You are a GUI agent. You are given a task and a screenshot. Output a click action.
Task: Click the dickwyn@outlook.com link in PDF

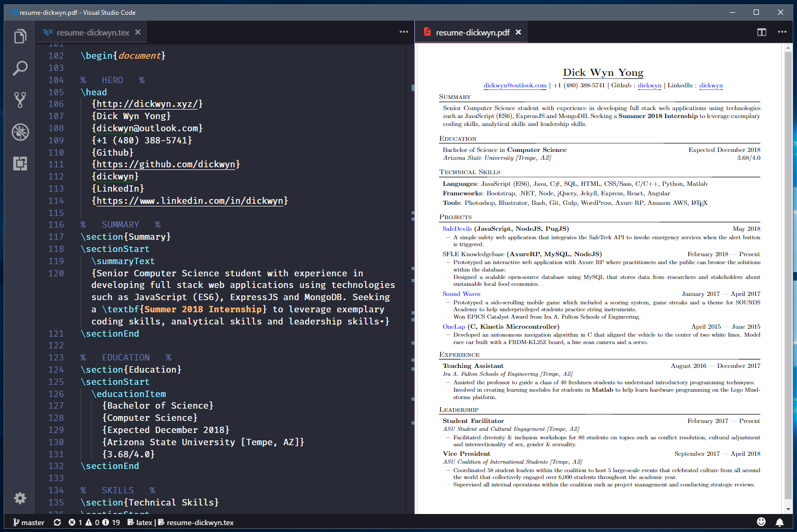tap(515, 85)
